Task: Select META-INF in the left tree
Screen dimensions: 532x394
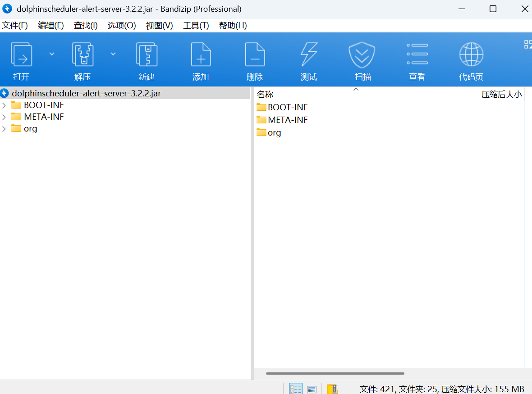Action: point(44,117)
